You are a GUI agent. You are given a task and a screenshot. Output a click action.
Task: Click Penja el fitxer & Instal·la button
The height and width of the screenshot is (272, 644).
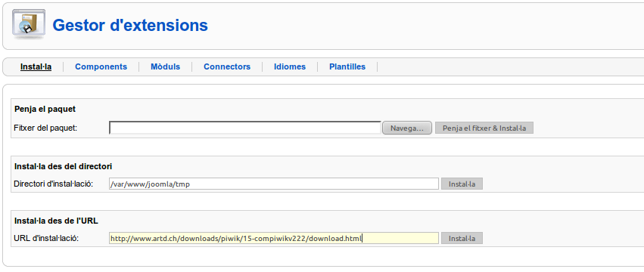point(484,128)
